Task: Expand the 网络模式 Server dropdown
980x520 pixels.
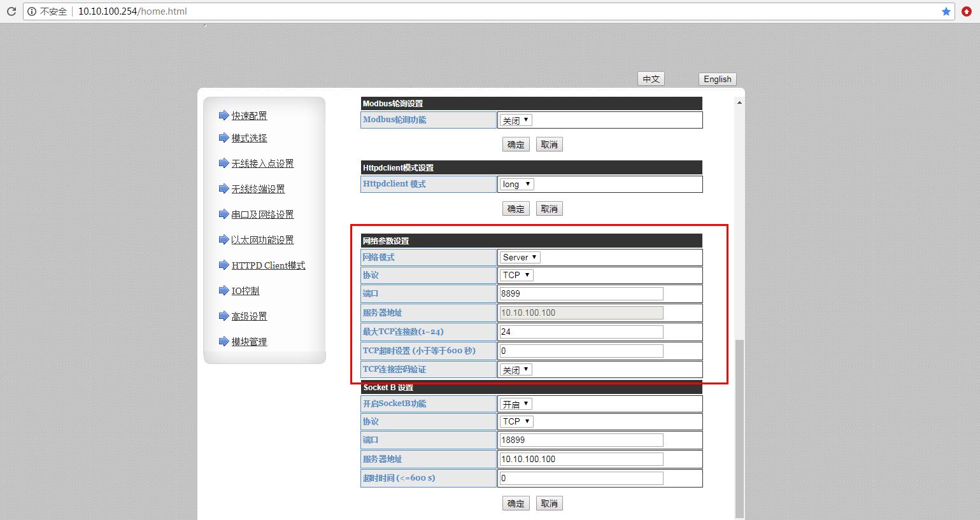Action: [x=520, y=258]
